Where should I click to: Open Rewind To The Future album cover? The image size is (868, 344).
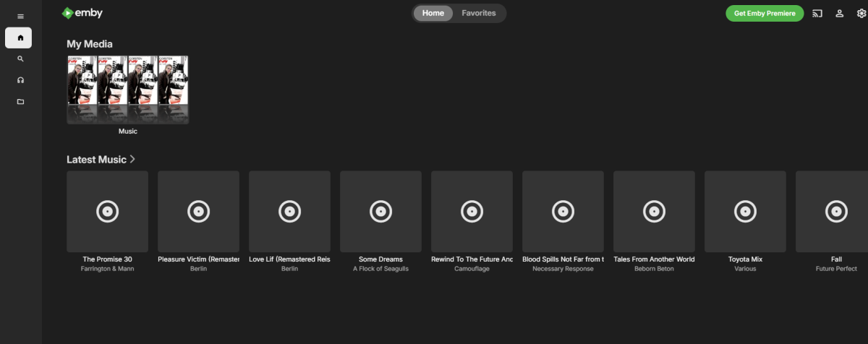tap(472, 211)
